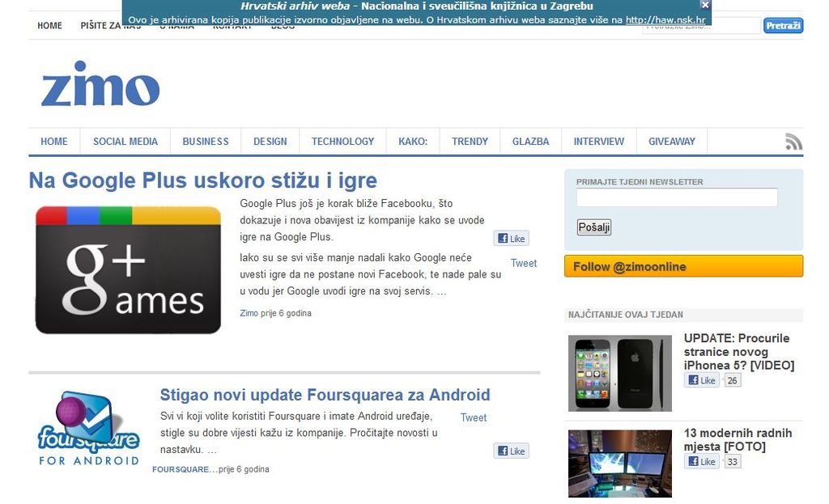Like the iPhone 5 leak article
Image resolution: width=829 pixels, height=504 pixels.
[702, 380]
